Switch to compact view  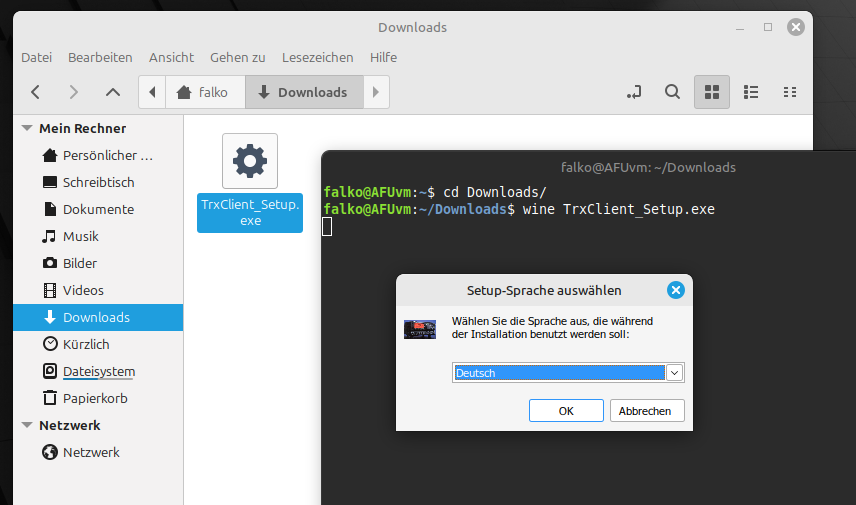790,92
